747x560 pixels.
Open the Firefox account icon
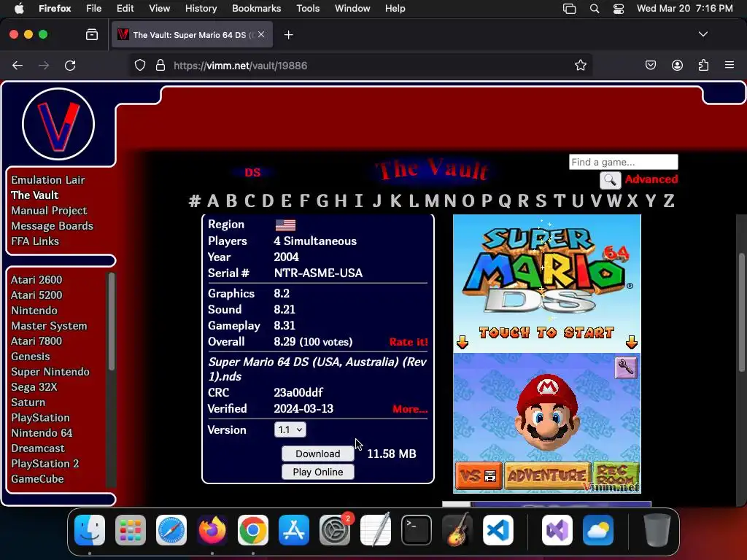tap(677, 65)
